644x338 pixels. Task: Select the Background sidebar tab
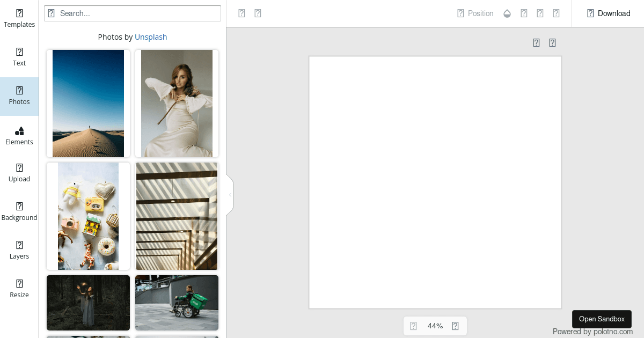click(19, 211)
